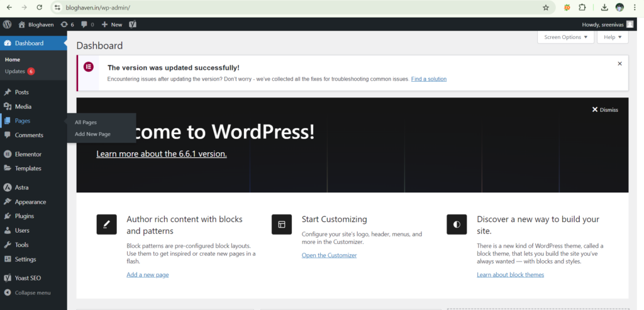Click the Collapse menu label
This screenshot has width=644, height=310.
tap(33, 293)
